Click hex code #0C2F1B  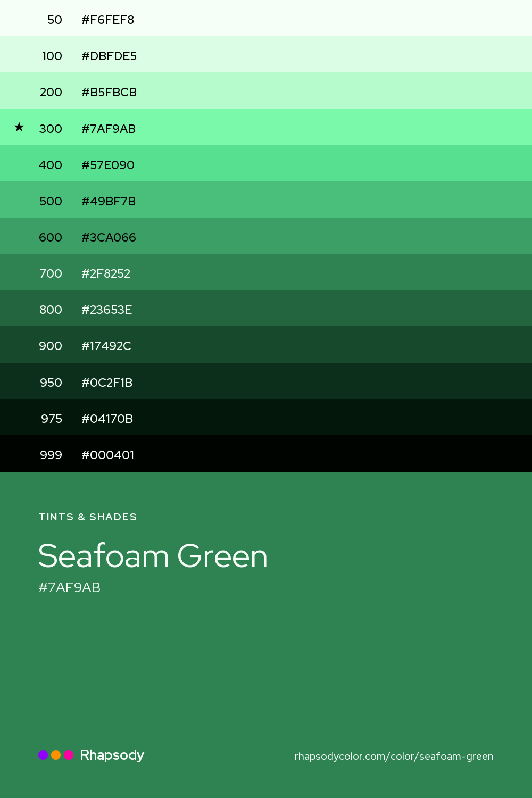pos(107,383)
